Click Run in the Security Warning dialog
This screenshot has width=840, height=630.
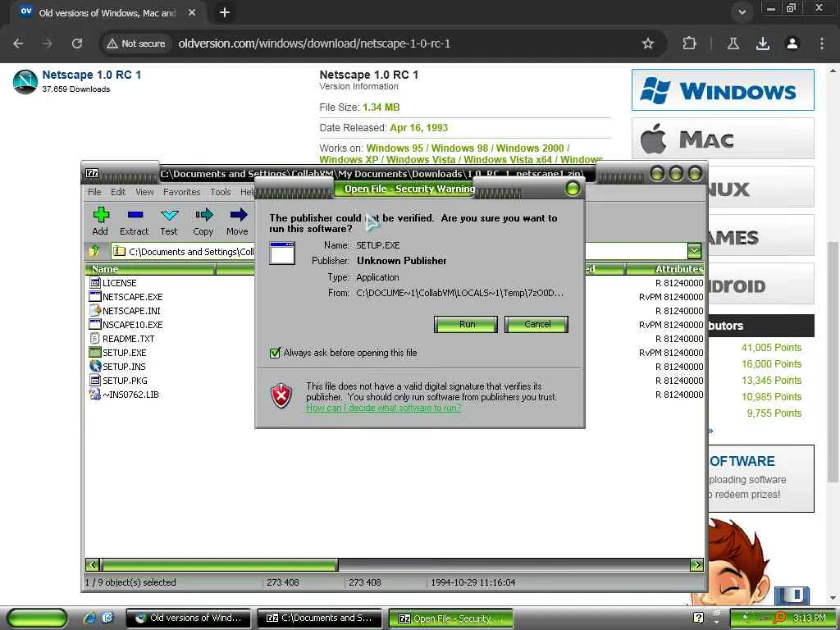[466, 324]
